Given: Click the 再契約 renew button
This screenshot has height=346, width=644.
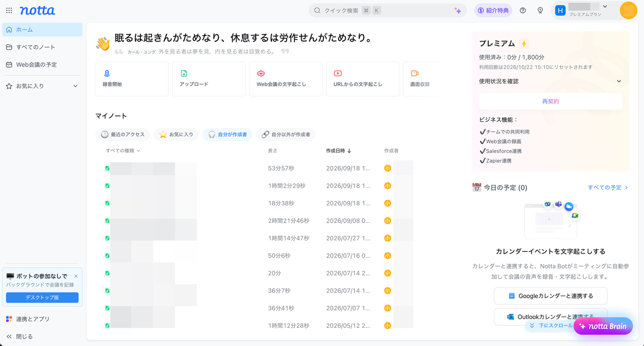Looking at the screenshot, I should tap(550, 101).
